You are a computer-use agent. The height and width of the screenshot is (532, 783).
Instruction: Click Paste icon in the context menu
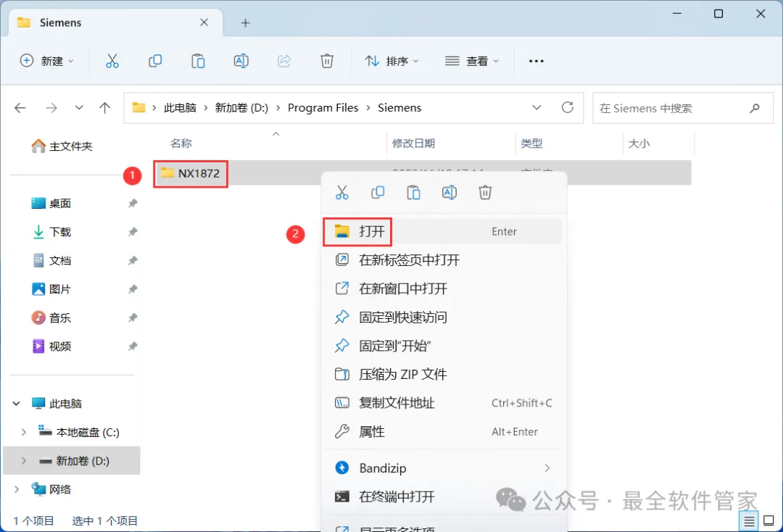point(413,192)
